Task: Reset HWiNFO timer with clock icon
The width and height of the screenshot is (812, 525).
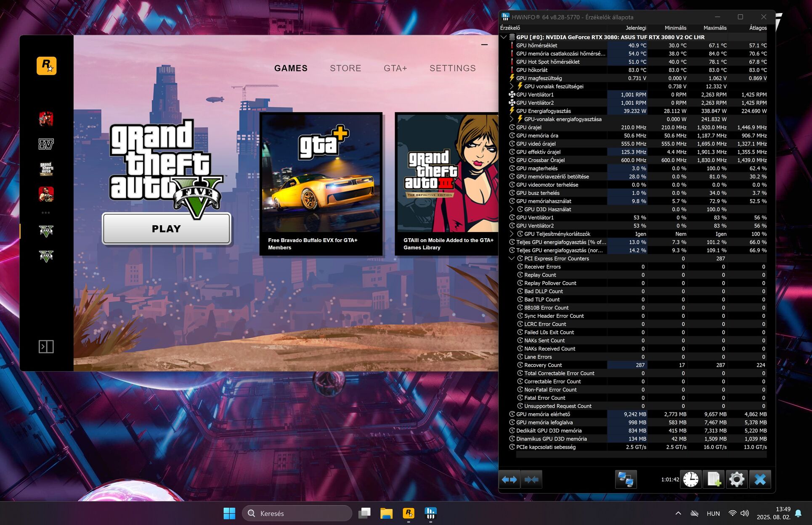Action: [x=691, y=480]
